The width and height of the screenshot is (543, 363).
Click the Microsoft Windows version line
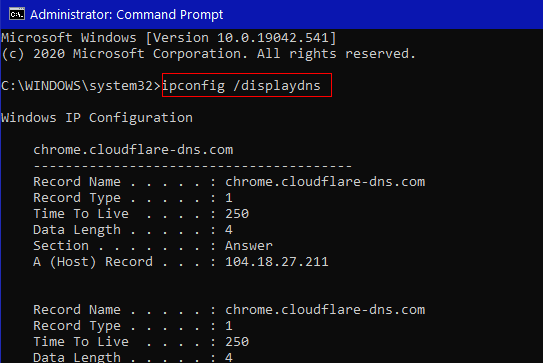pos(169,37)
